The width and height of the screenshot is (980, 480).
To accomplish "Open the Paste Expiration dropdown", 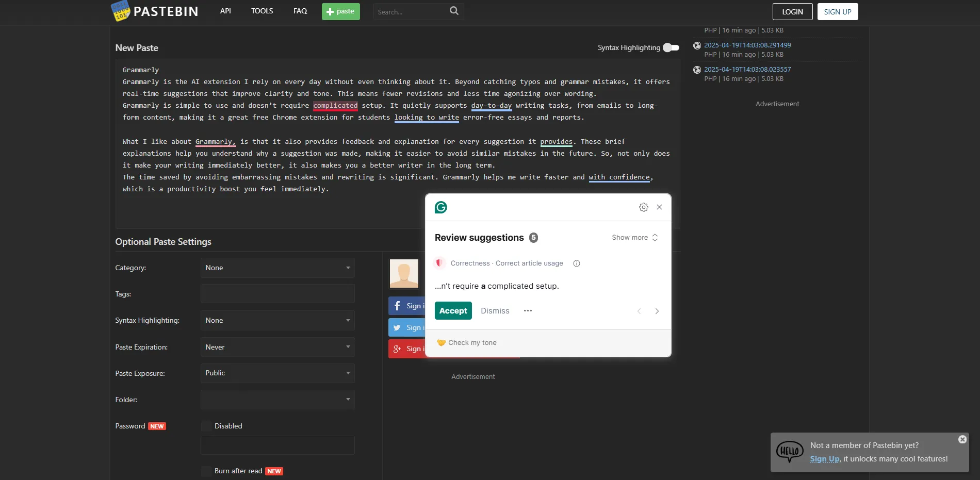I will click(x=277, y=347).
